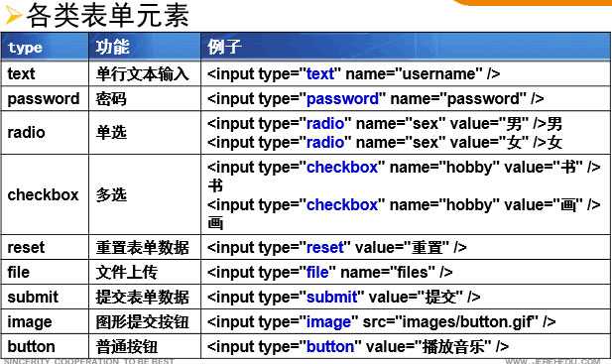Click the submit example with value="提交"
This screenshot has height=364, width=612.
[x=343, y=297]
